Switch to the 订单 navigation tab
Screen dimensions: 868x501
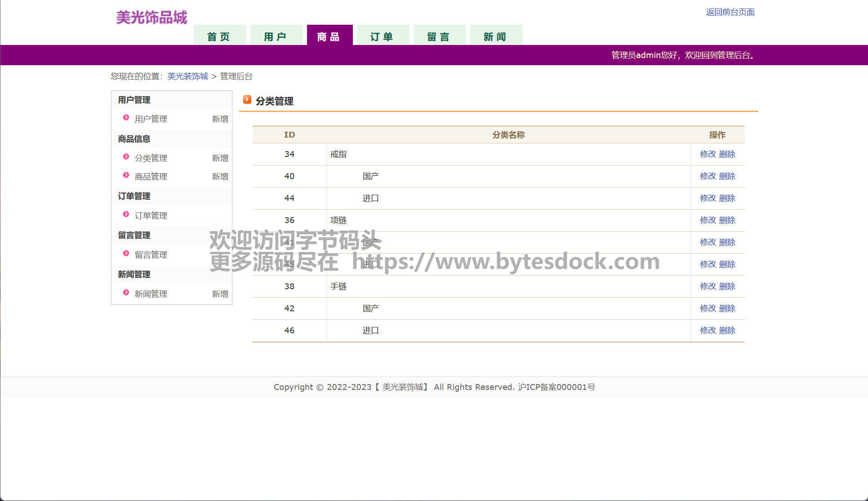click(x=382, y=36)
